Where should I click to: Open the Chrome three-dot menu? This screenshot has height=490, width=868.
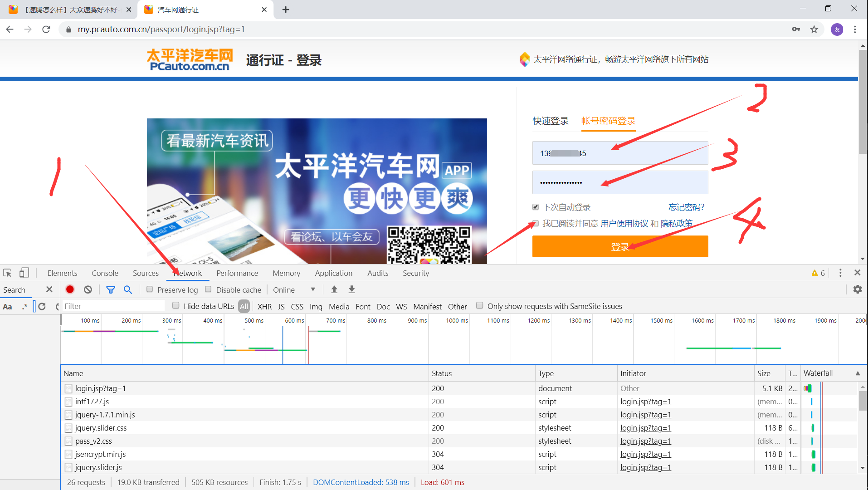(855, 29)
